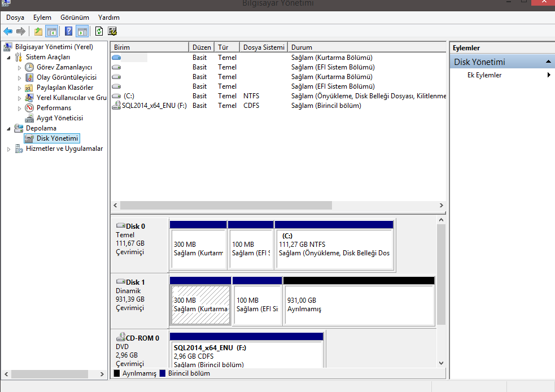
Task: Toggle the action pane show/hide button
Action: [82, 31]
